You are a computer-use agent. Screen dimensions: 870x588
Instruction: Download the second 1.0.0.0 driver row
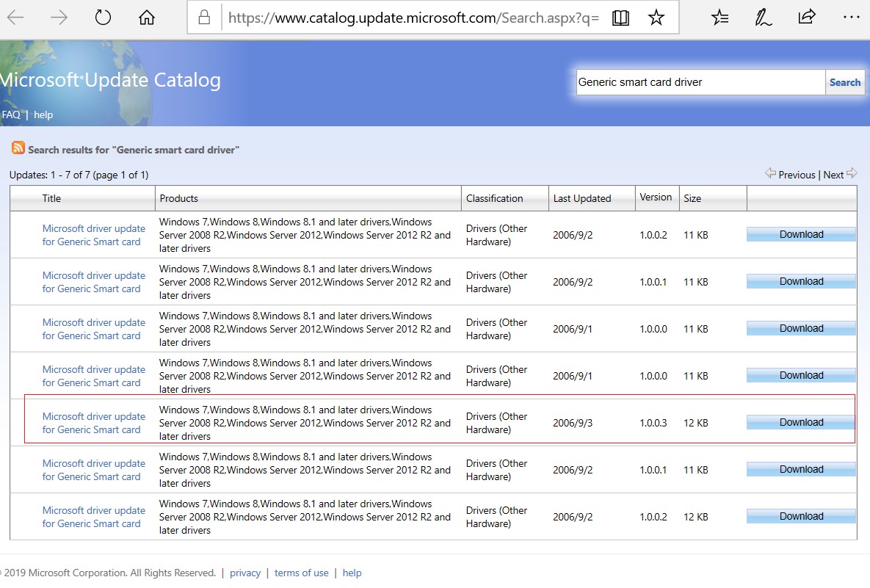[x=801, y=376]
